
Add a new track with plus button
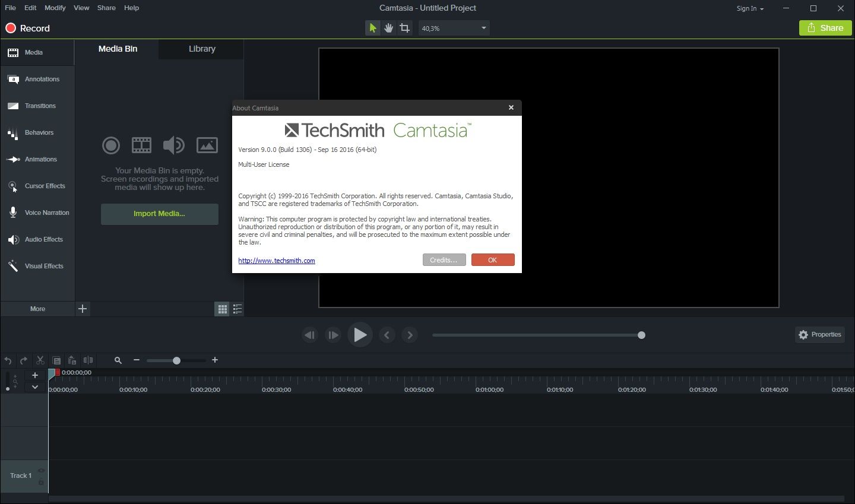point(35,375)
